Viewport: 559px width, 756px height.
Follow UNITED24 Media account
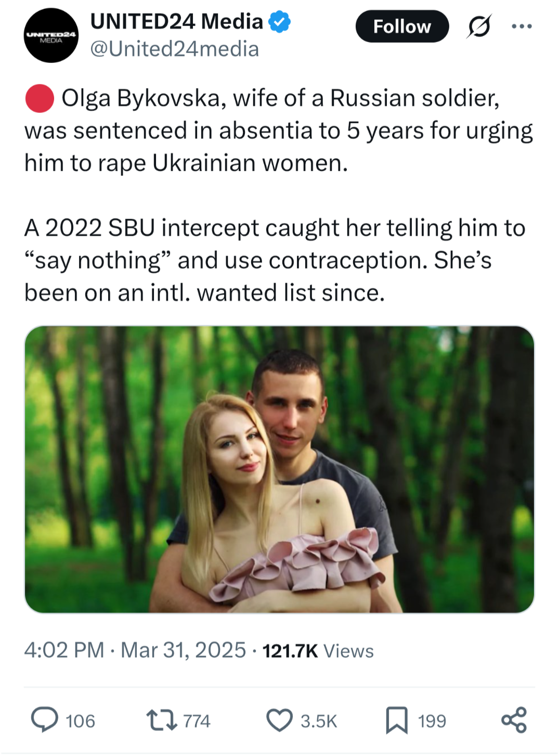[402, 27]
